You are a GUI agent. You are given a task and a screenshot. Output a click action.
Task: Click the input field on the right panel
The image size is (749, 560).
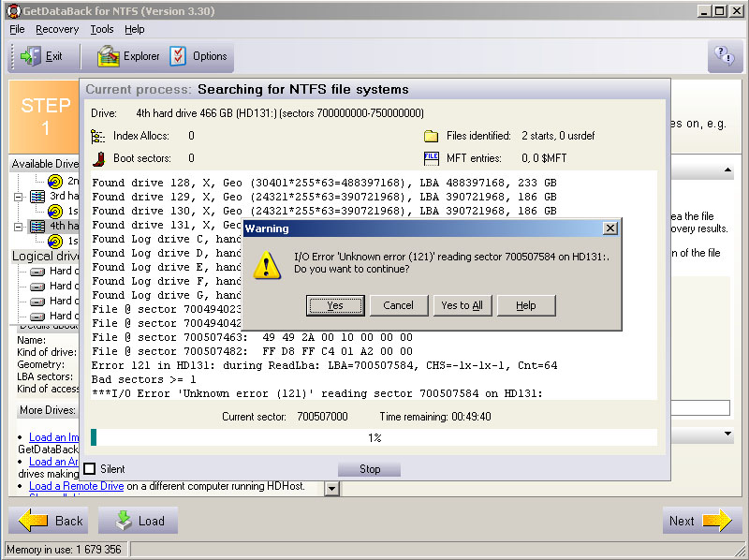(700, 407)
